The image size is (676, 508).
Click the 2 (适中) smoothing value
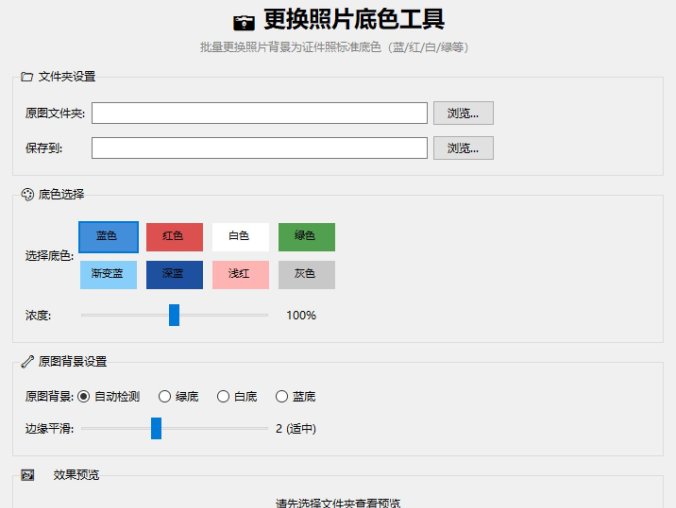[296, 429]
